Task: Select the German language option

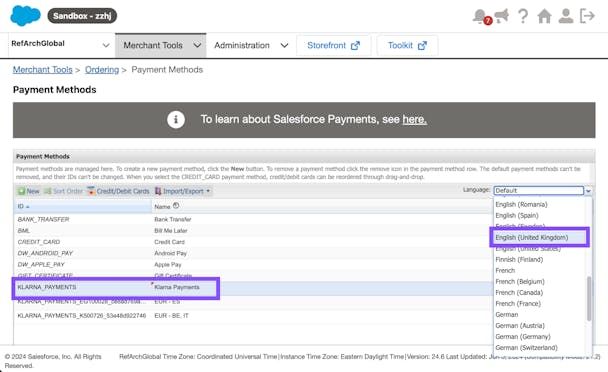Action: [507, 315]
